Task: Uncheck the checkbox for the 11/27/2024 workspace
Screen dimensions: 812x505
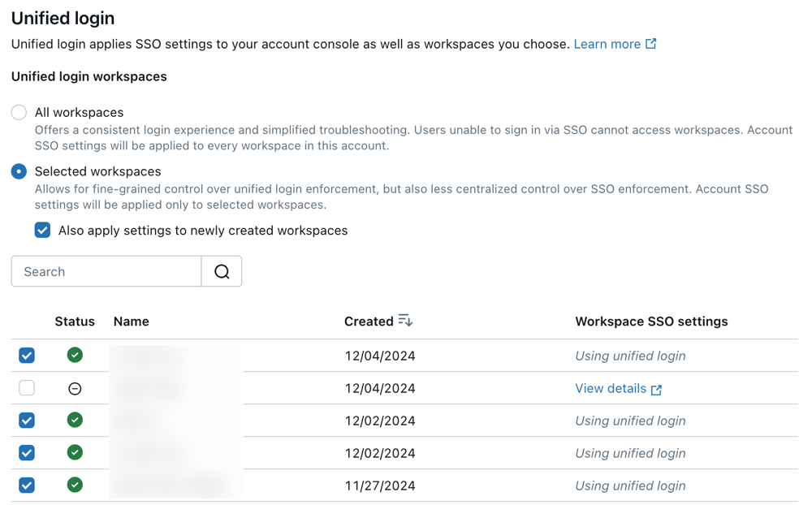Action: click(x=27, y=486)
